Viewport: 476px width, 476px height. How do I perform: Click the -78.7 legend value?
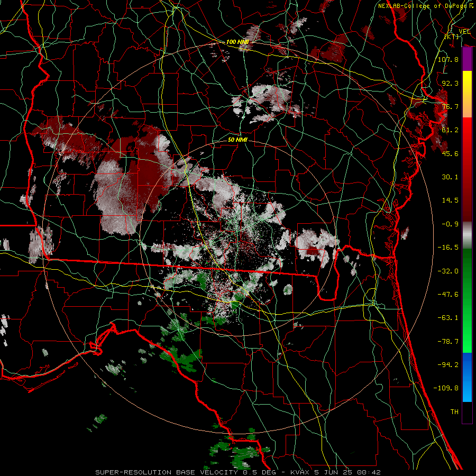tap(448, 342)
